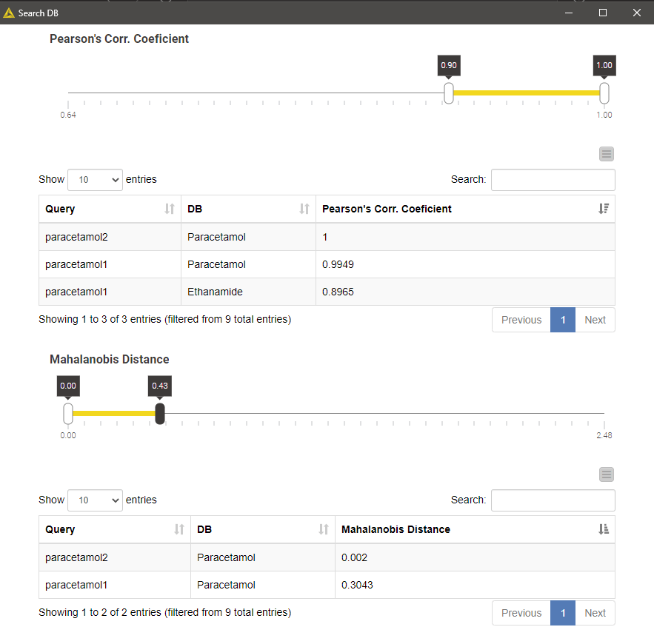Click Next below the Pearson table
The image size is (654, 644).
coord(595,320)
